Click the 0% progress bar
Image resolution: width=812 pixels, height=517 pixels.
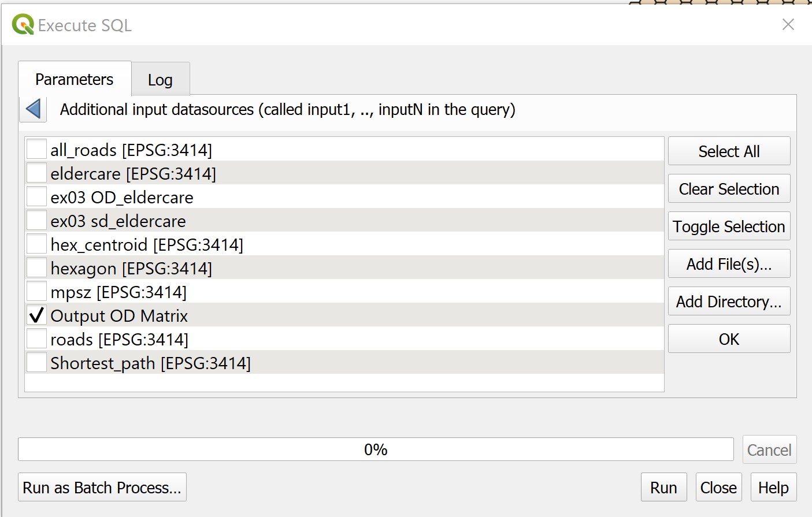376,449
